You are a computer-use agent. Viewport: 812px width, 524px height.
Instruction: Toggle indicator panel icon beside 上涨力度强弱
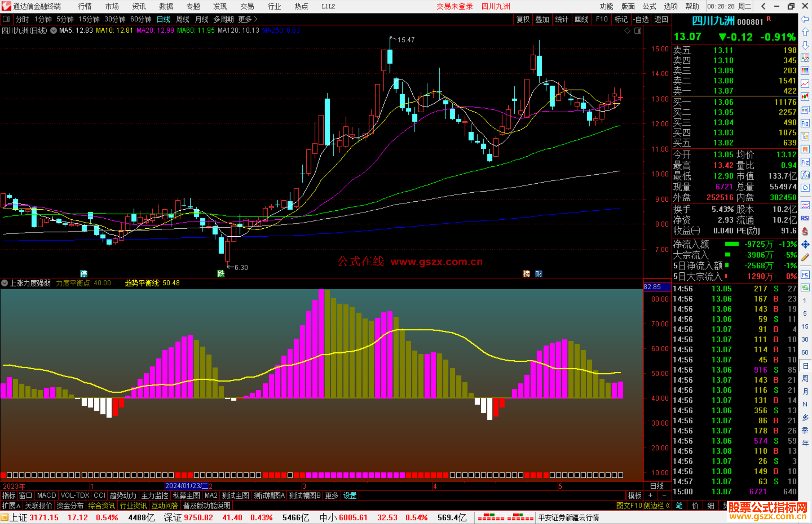click(5, 283)
